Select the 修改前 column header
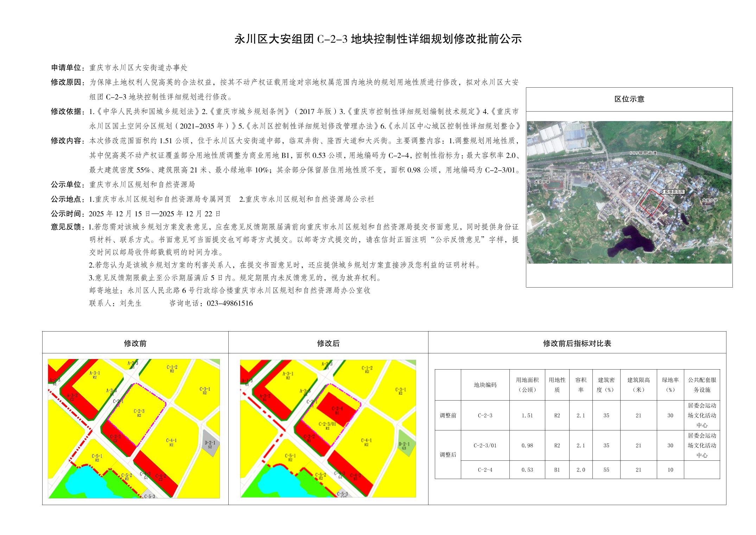This screenshot has width=756, height=535. point(135,344)
